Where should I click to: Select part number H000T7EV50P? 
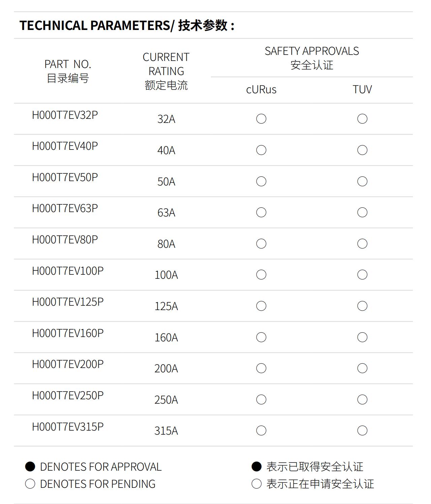(65, 177)
